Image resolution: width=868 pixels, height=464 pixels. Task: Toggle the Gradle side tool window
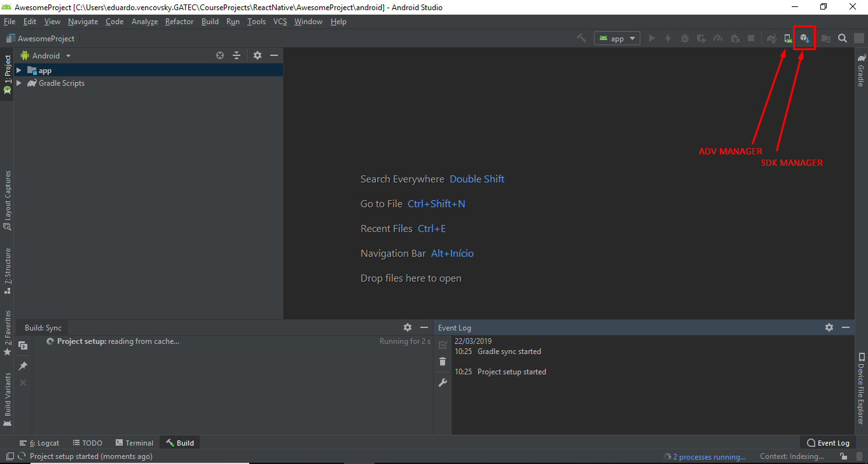pyautogui.click(x=861, y=71)
